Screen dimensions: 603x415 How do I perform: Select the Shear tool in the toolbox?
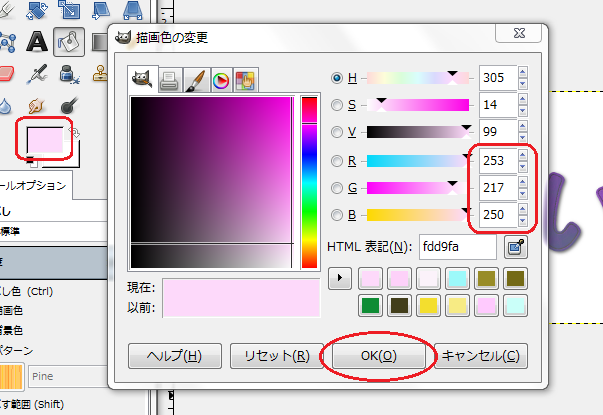click(x=101, y=10)
